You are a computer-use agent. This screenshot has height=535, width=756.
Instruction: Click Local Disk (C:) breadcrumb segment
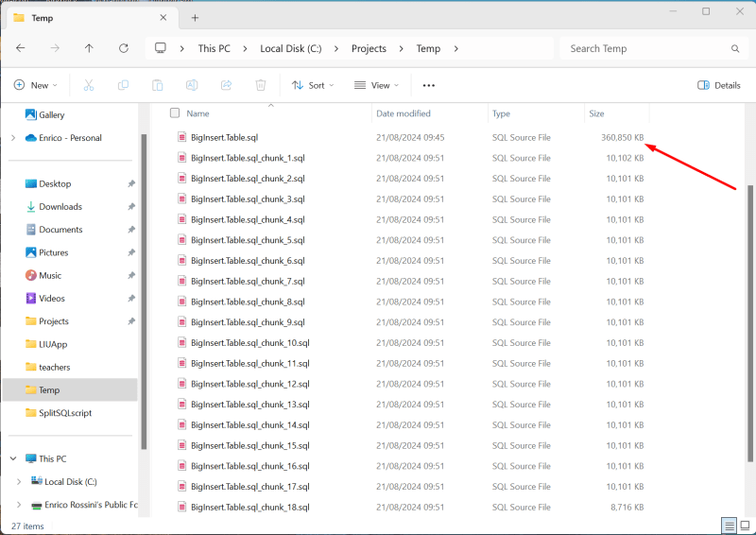point(291,49)
